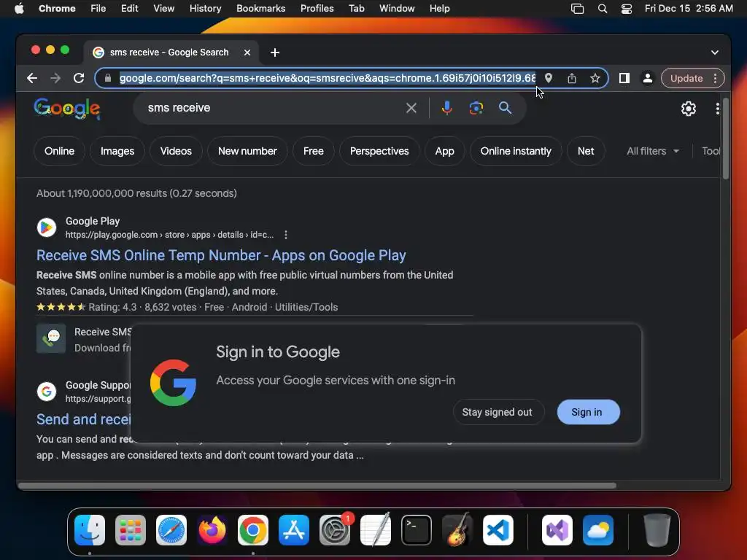Expand the tab search chevron
This screenshot has width=747, height=560.
(x=715, y=52)
